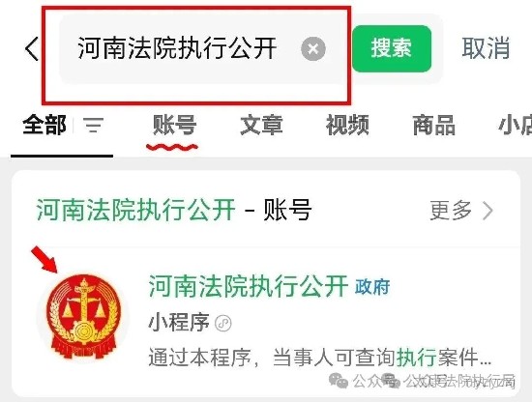This screenshot has width=532, height=402.
Task: Switch to the 文章 tab
Action: pyautogui.click(x=261, y=125)
